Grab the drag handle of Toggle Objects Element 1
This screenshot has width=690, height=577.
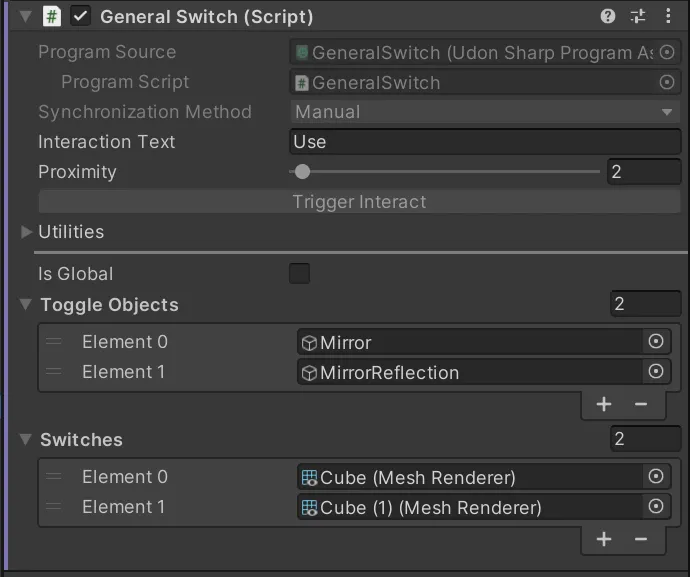pos(54,371)
